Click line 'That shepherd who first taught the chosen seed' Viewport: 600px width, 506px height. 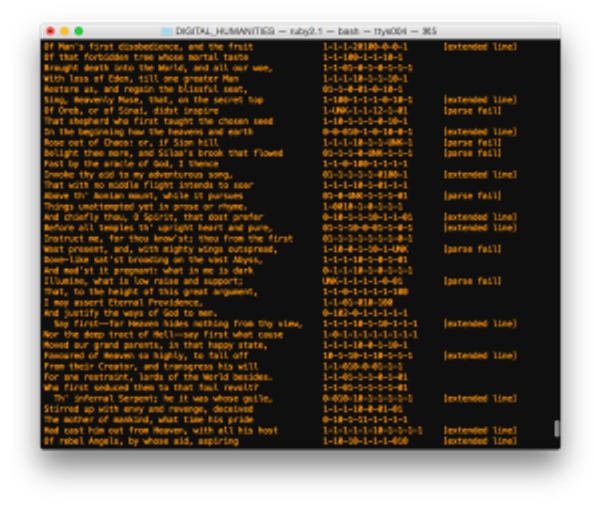158,121
